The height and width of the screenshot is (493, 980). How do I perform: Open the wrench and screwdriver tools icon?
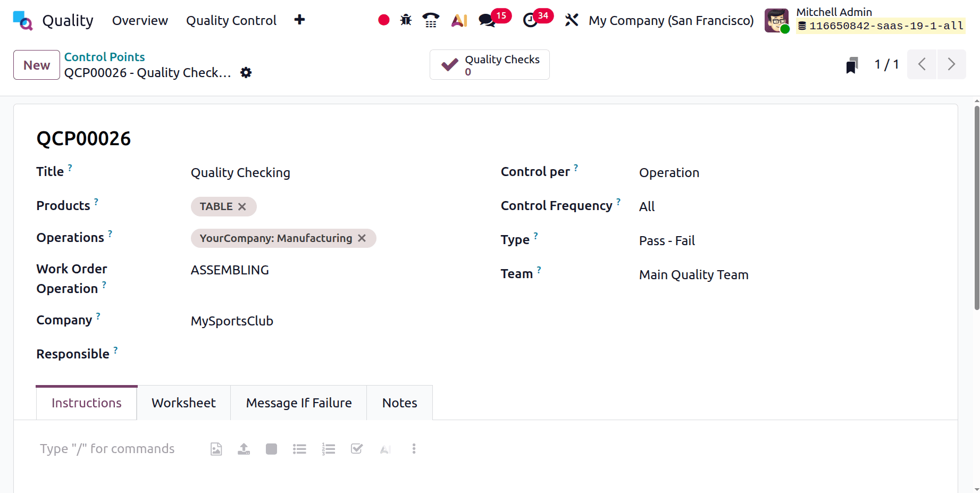572,20
